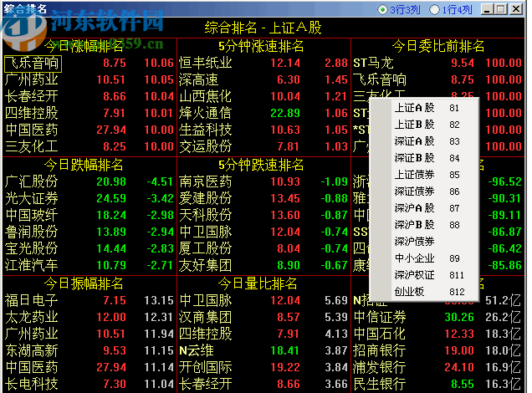This screenshot has width=532, height=393.
Task: Open 烽火通信 stock row
Action: pos(263,113)
